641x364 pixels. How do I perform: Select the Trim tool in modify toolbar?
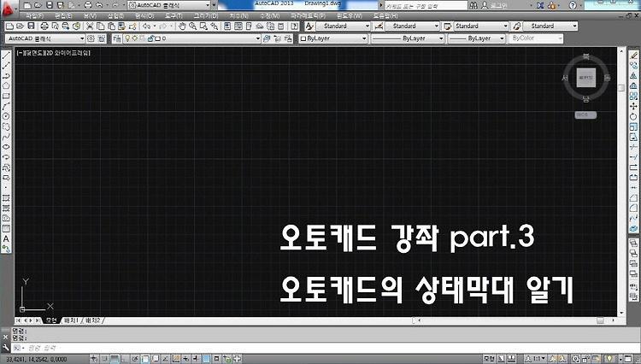click(x=633, y=147)
